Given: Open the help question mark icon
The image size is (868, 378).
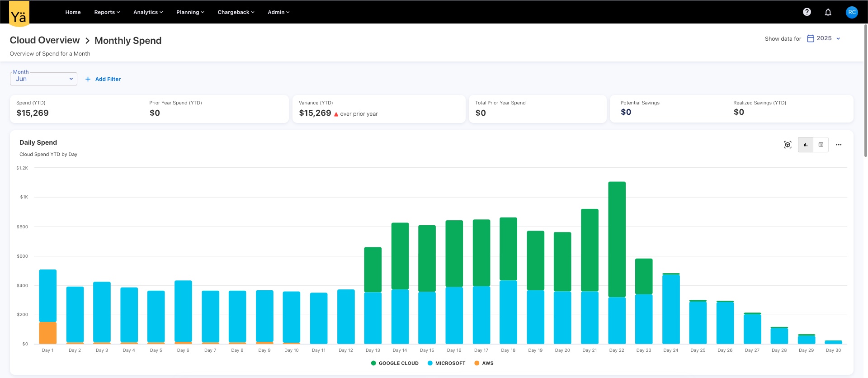Looking at the screenshot, I should [x=807, y=12].
